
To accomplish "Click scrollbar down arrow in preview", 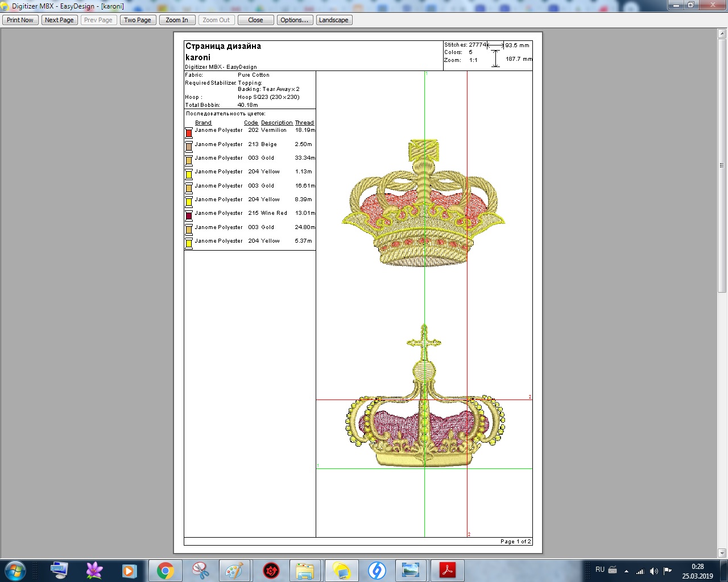I will [722, 552].
